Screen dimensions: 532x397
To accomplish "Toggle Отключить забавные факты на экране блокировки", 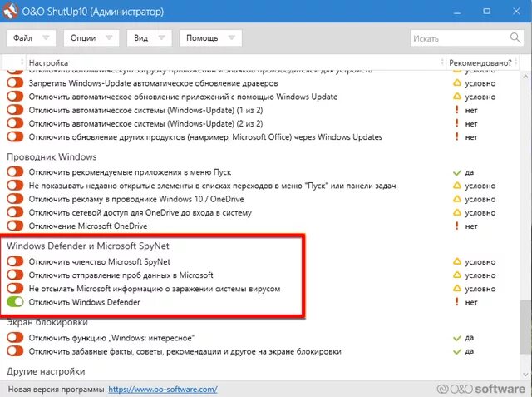I will [x=15, y=351].
